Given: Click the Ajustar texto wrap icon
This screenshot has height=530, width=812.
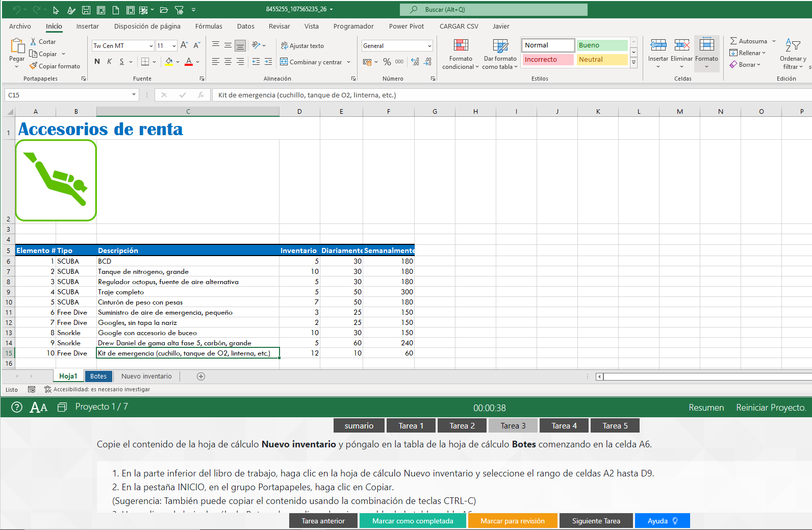Looking at the screenshot, I should (x=284, y=45).
